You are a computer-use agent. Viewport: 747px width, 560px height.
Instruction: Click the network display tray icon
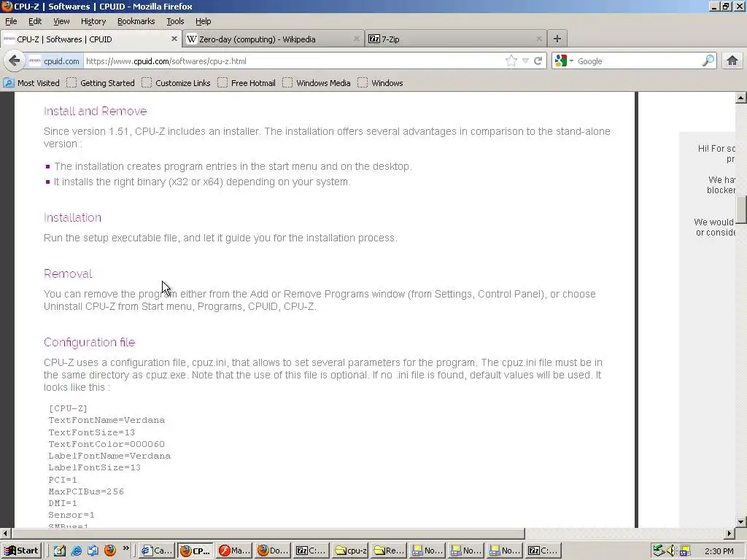pos(685,551)
